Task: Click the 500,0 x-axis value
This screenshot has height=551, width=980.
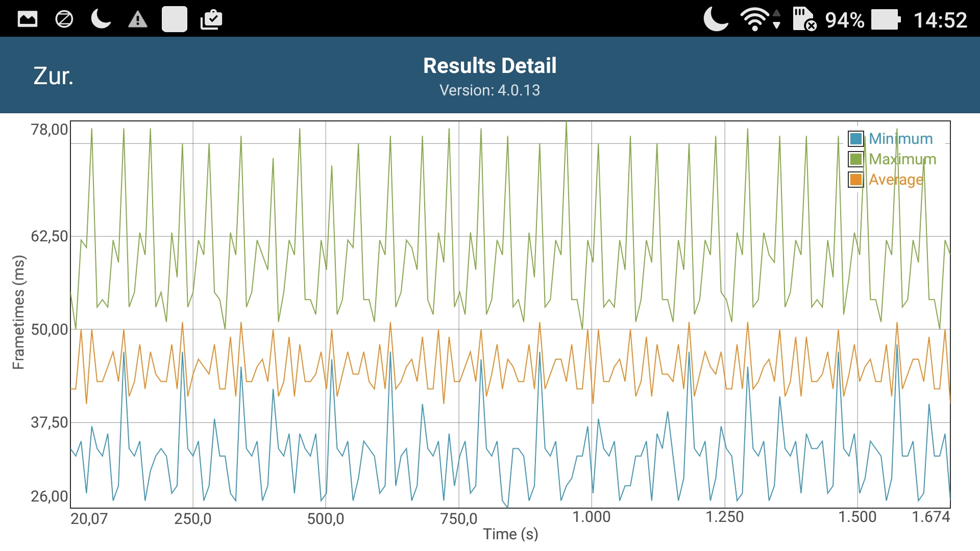Action: point(326,519)
